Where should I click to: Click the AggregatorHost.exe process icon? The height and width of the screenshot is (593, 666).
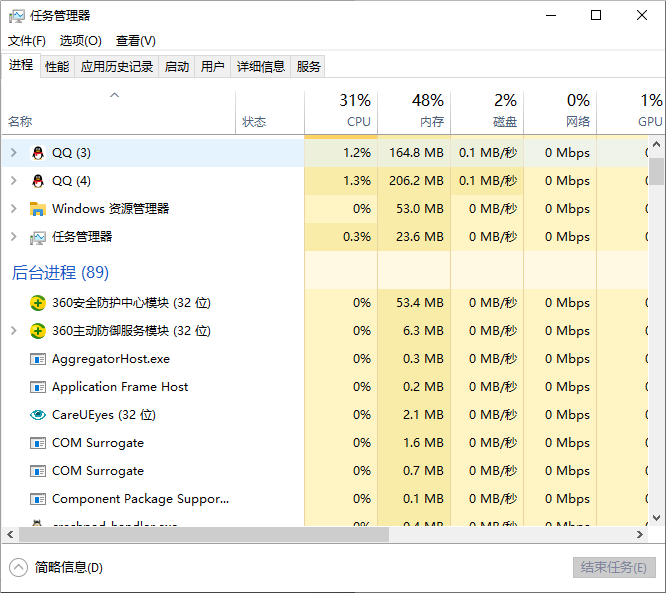(x=38, y=359)
